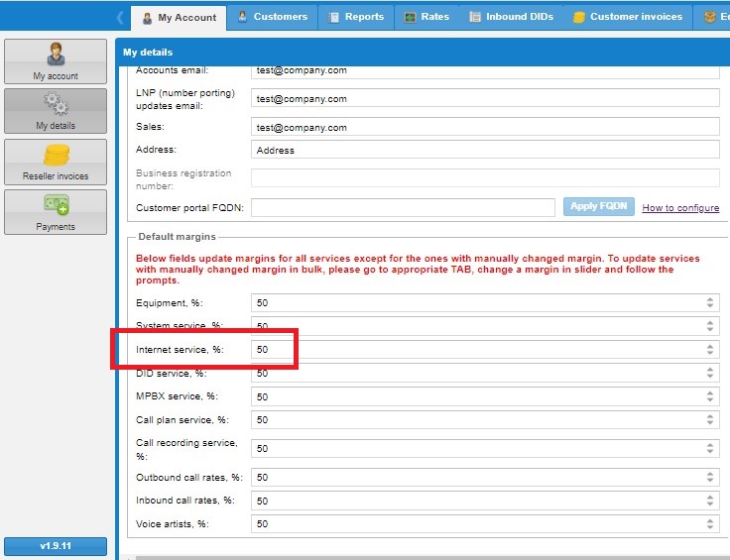Click the v1.9.11 version button
Viewport: 730px width, 560px height.
(x=56, y=546)
